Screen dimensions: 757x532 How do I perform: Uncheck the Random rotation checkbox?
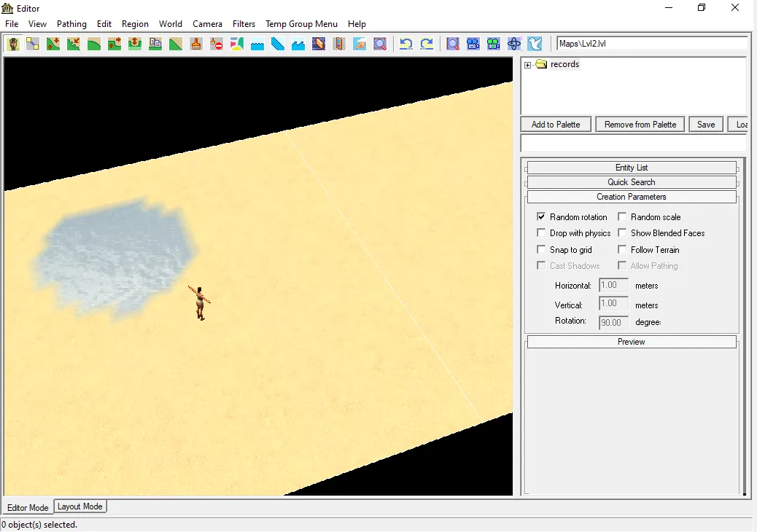pyautogui.click(x=541, y=217)
